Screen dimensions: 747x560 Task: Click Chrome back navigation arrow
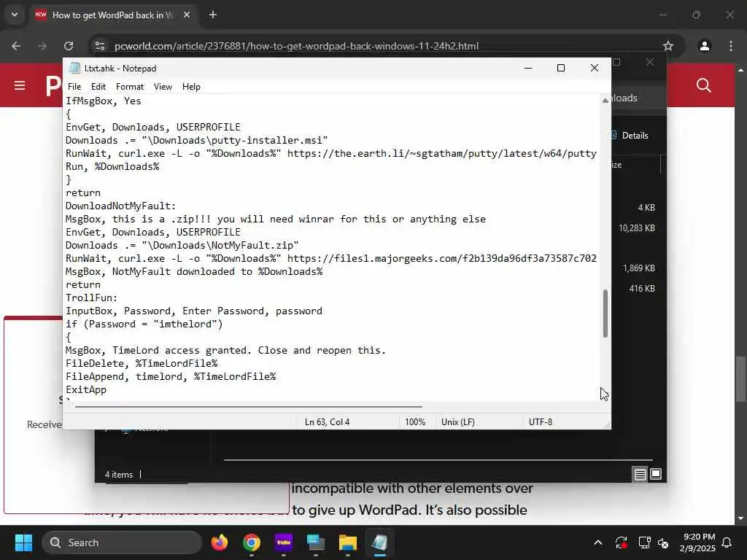16,46
